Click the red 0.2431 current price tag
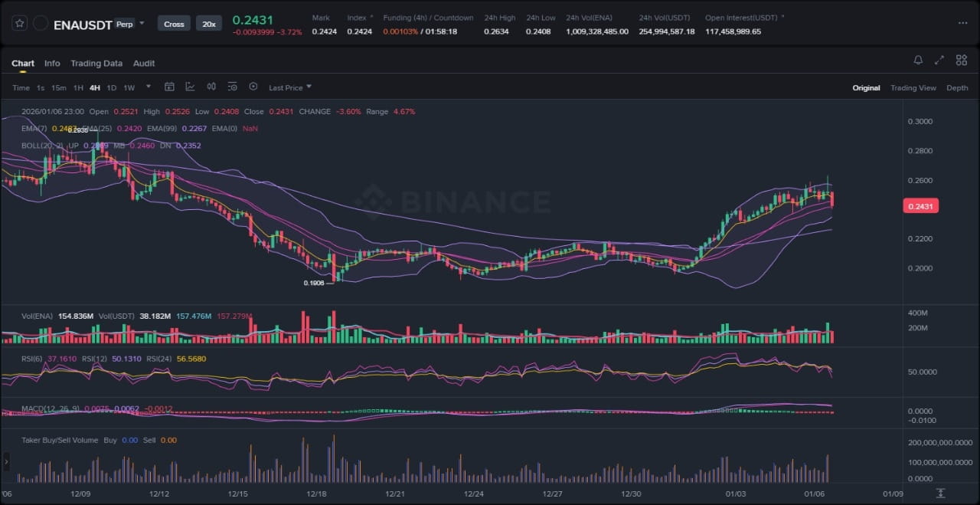The height and width of the screenshot is (505, 980). (x=922, y=206)
